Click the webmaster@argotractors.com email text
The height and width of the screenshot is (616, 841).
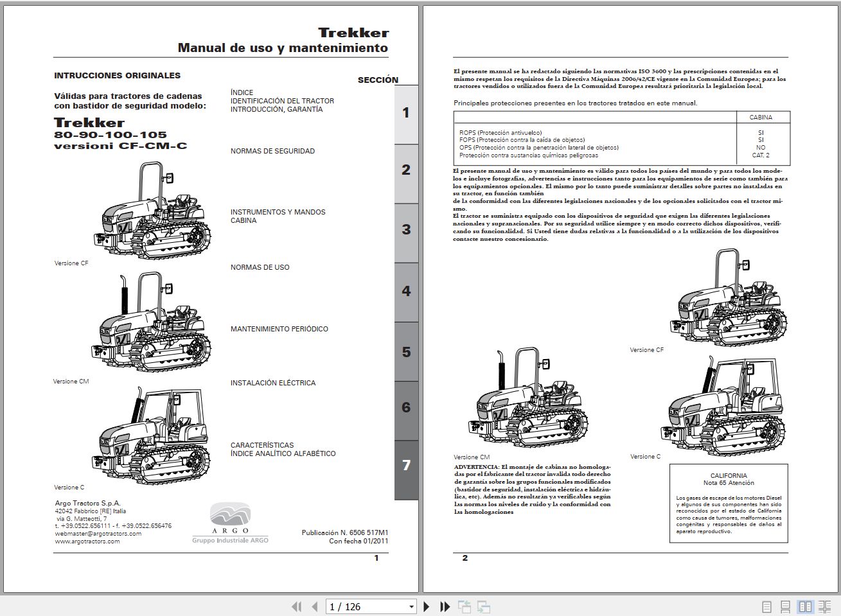pyautogui.click(x=98, y=534)
